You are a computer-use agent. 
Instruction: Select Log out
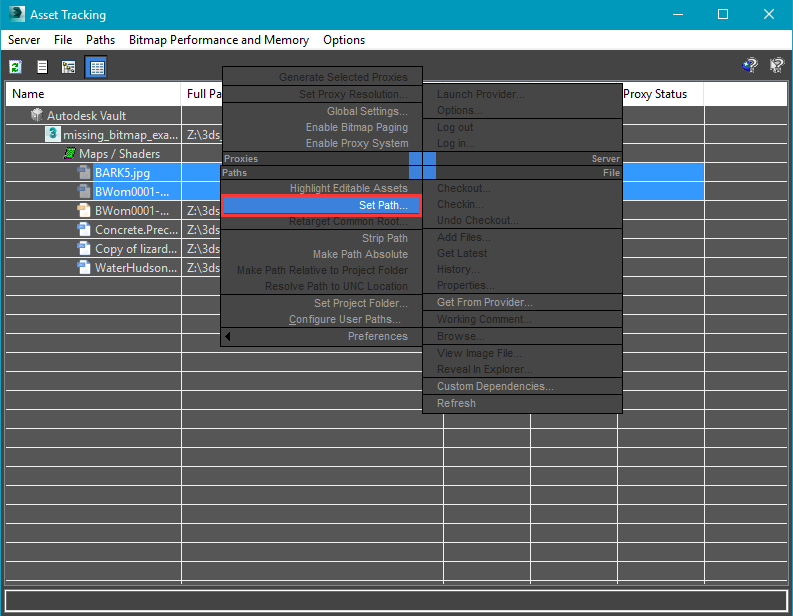tap(455, 127)
